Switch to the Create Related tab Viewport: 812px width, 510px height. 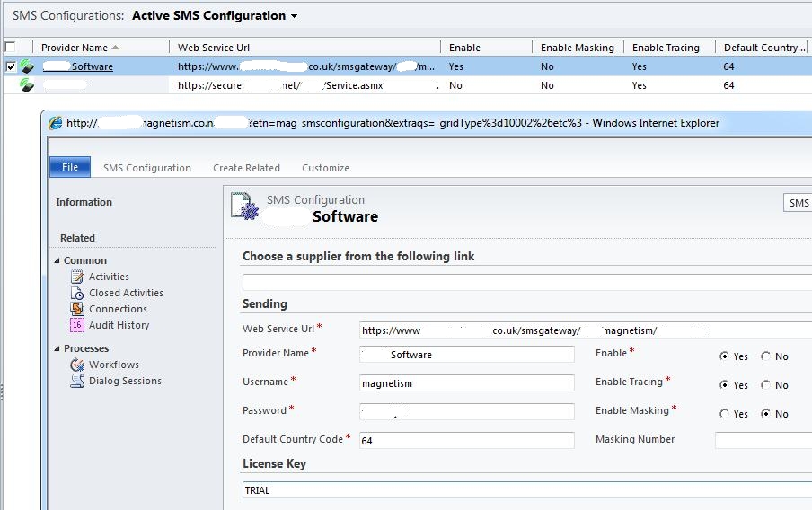(x=246, y=168)
